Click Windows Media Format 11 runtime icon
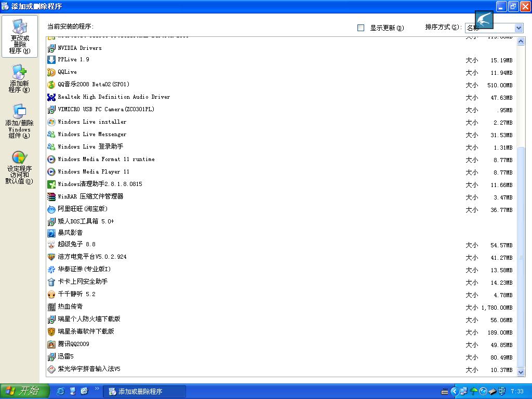The width and height of the screenshot is (532, 399). (51, 159)
